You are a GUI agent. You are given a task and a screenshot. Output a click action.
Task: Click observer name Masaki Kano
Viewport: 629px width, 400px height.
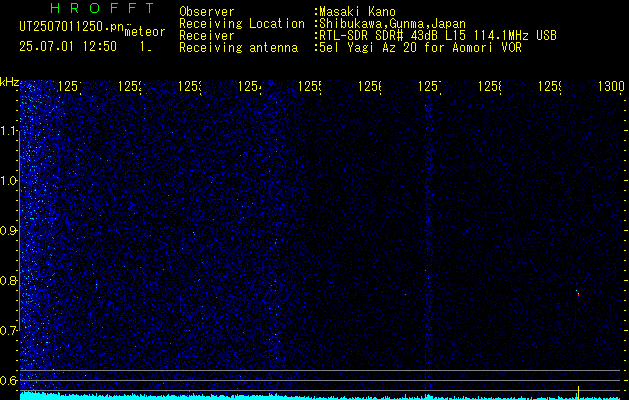tap(357, 12)
